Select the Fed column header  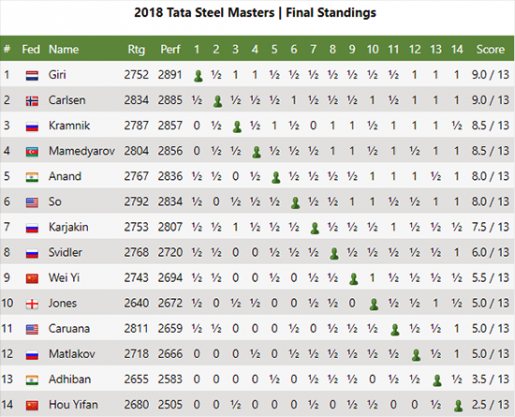(x=31, y=49)
